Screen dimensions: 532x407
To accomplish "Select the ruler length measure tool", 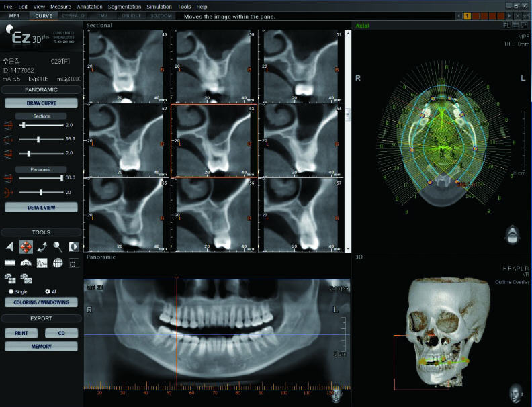I will point(10,263).
